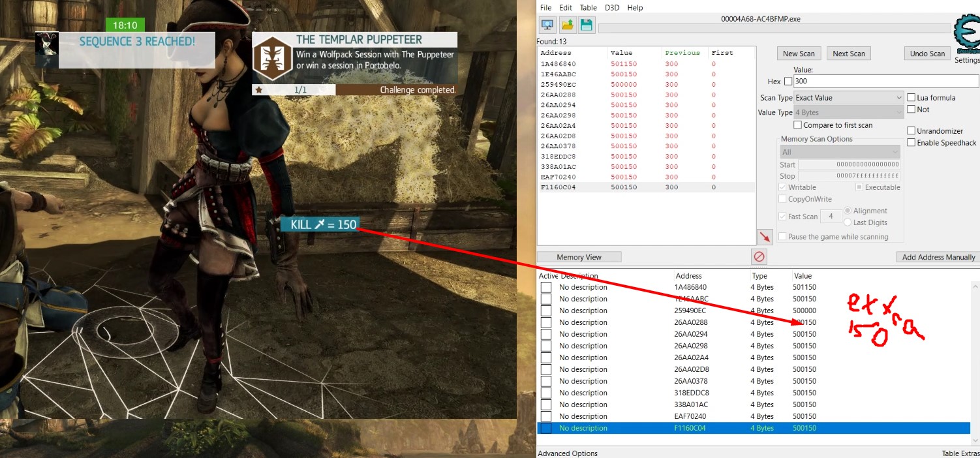Image resolution: width=980 pixels, height=458 pixels.
Task: Expand the Value Type 4 Bytes dropdown
Action: [848, 112]
